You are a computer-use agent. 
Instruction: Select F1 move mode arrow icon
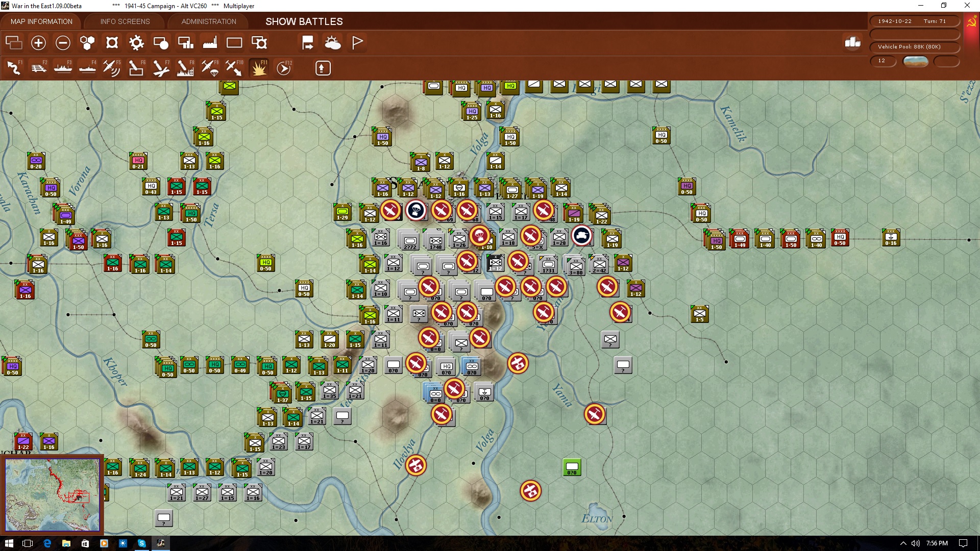point(14,68)
